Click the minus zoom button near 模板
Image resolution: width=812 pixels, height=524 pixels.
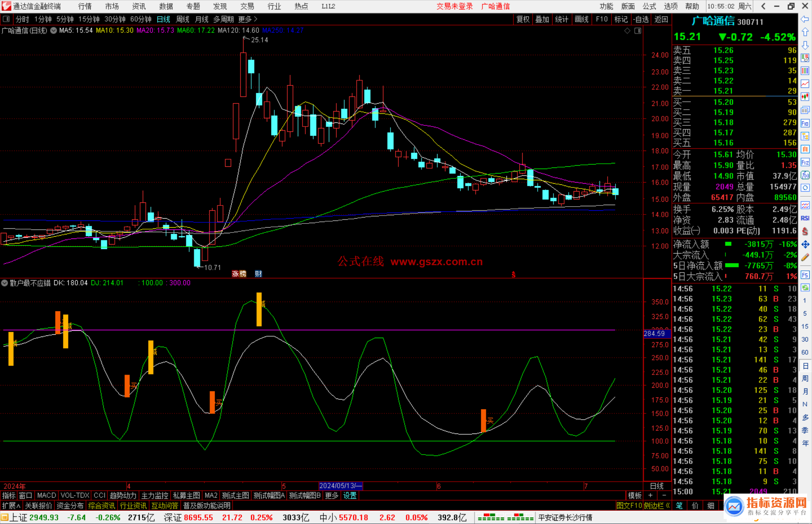pyautogui.click(x=664, y=495)
